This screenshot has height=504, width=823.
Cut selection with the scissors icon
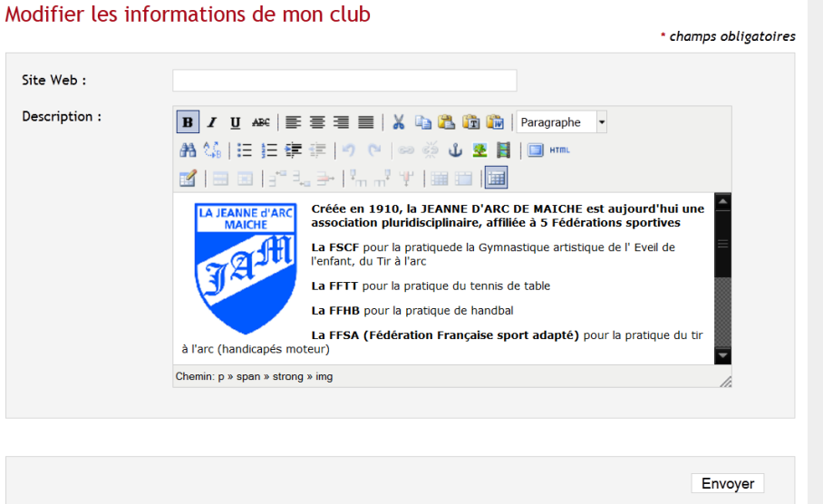click(399, 122)
